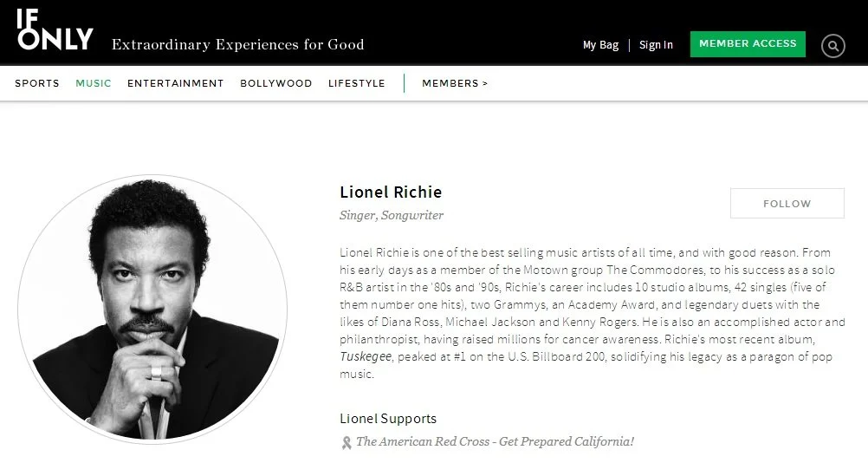Click the Singer, Songwriter subtitle
The width and height of the screenshot is (868, 476).
392,215
